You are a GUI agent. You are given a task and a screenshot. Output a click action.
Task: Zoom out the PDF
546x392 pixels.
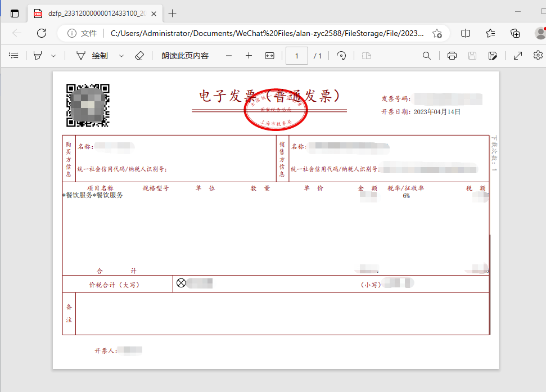point(229,56)
